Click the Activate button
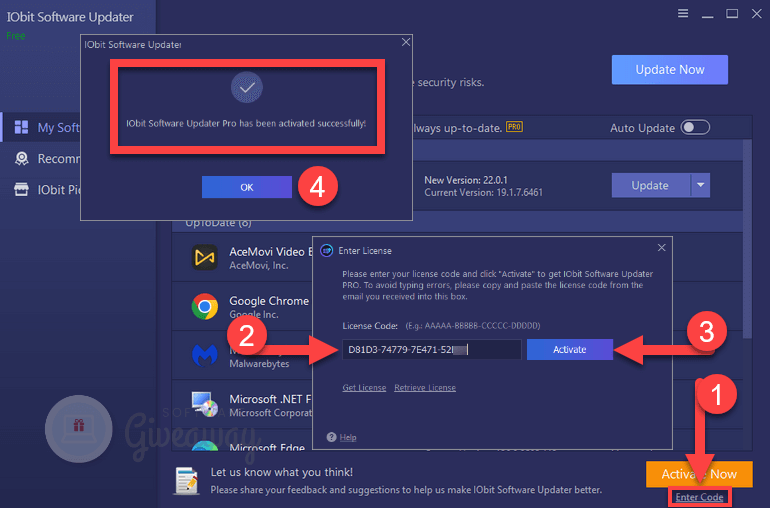Viewport: 770px width, 508px height. (570, 349)
